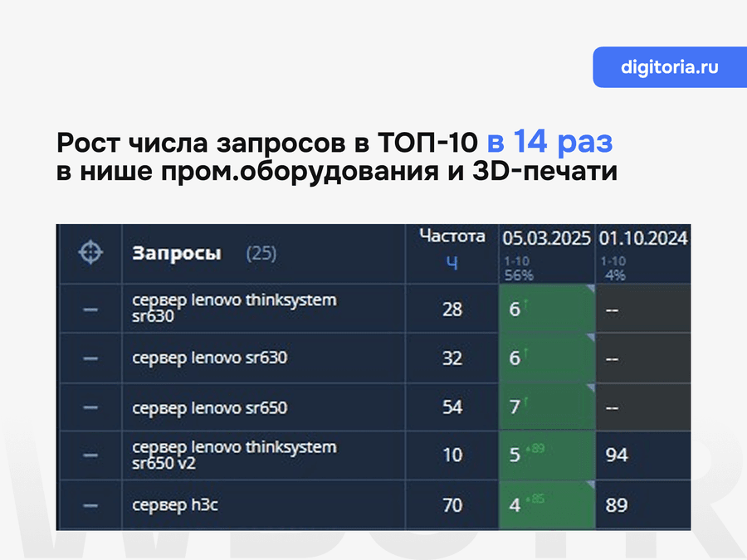Open the digitoria.ru link badge
Image resolution: width=747 pixels, height=560 pixels.
[x=669, y=67]
